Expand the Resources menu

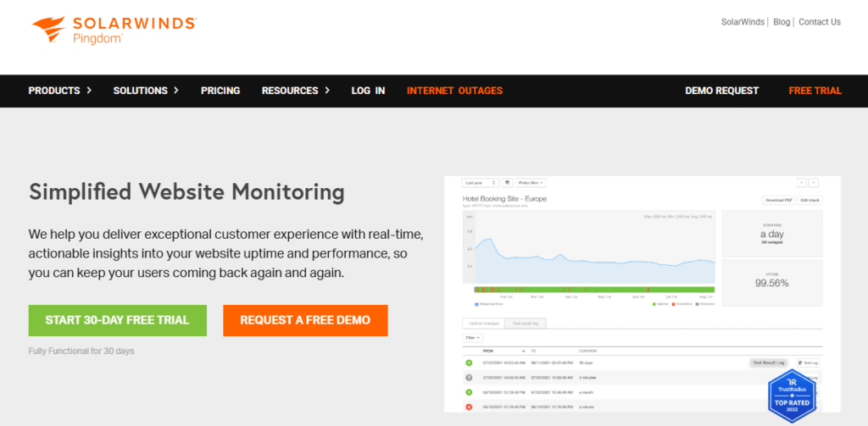point(296,91)
